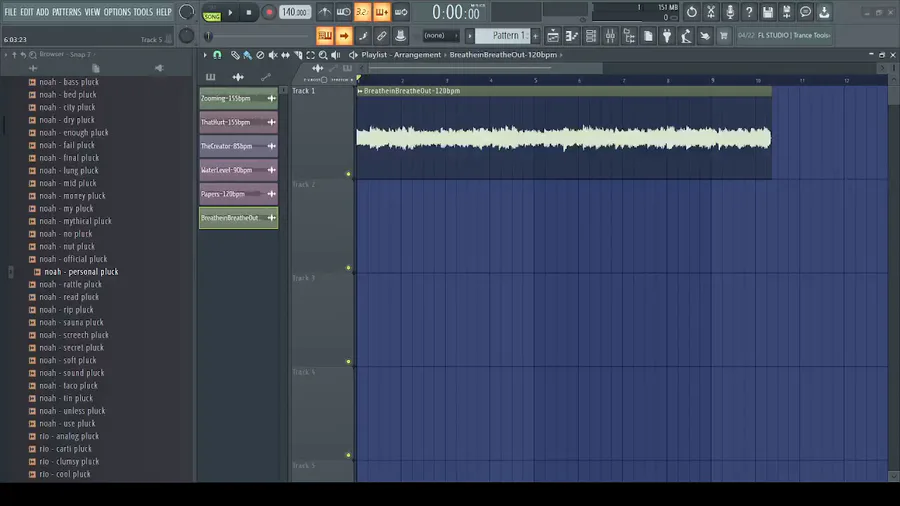Open the TOOLS menu
Screen dimensions: 900x506
click(143, 12)
